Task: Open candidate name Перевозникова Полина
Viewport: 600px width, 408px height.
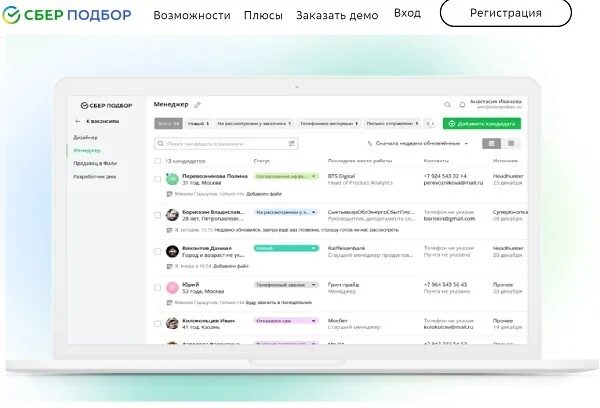Action: click(215, 176)
